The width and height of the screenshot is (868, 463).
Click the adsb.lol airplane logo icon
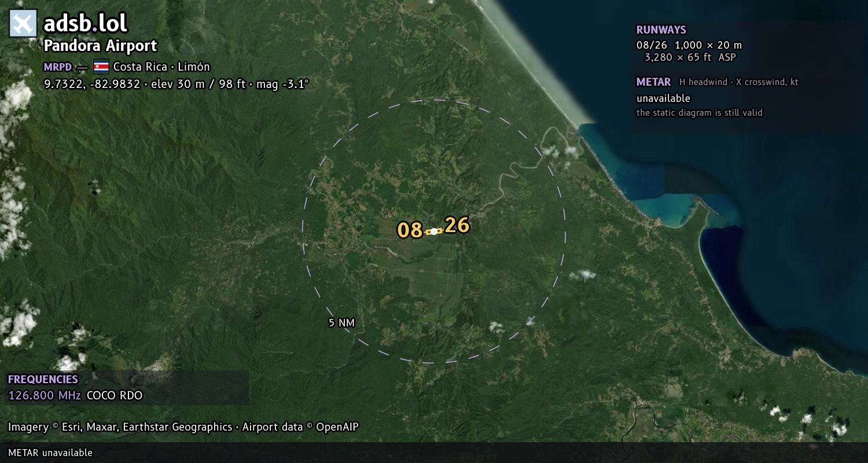point(23,24)
